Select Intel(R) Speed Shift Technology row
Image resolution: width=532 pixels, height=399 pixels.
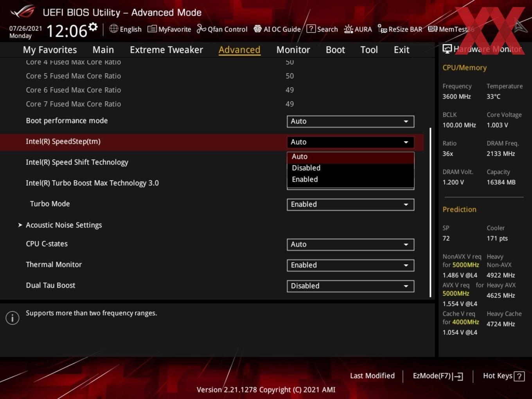(77, 162)
